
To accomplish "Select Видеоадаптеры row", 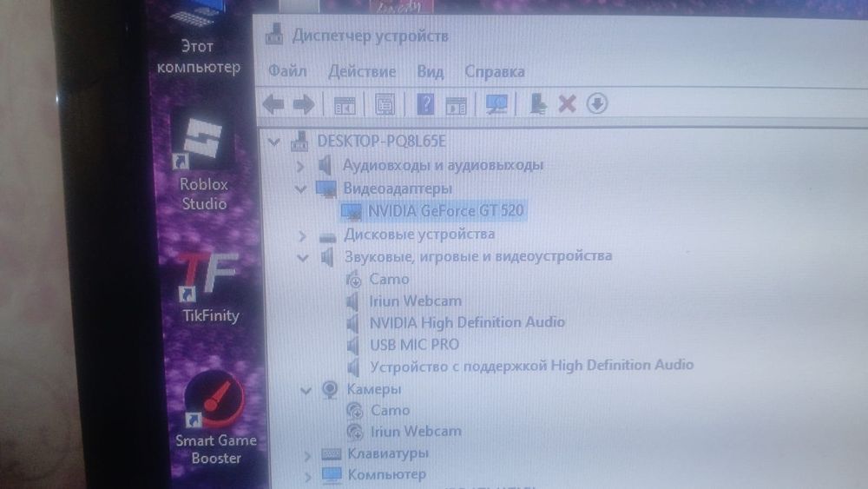I will pyautogui.click(x=398, y=188).
